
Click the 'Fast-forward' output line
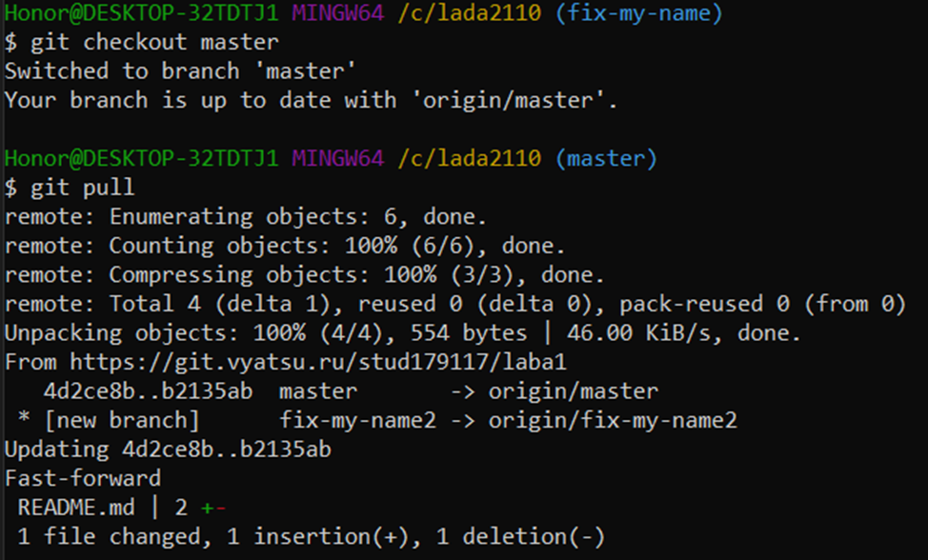pos(83,478)
